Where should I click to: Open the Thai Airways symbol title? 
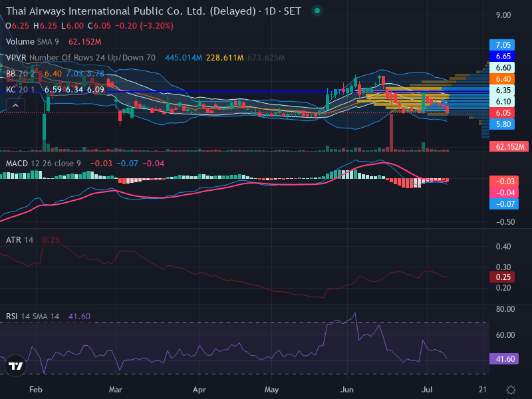point(154,11)
